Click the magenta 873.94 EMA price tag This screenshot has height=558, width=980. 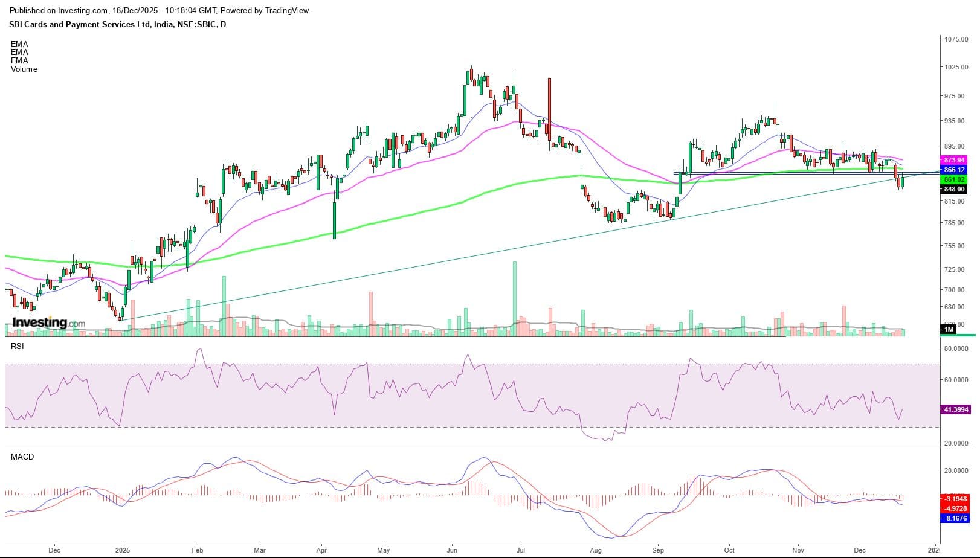coord(954,160)
